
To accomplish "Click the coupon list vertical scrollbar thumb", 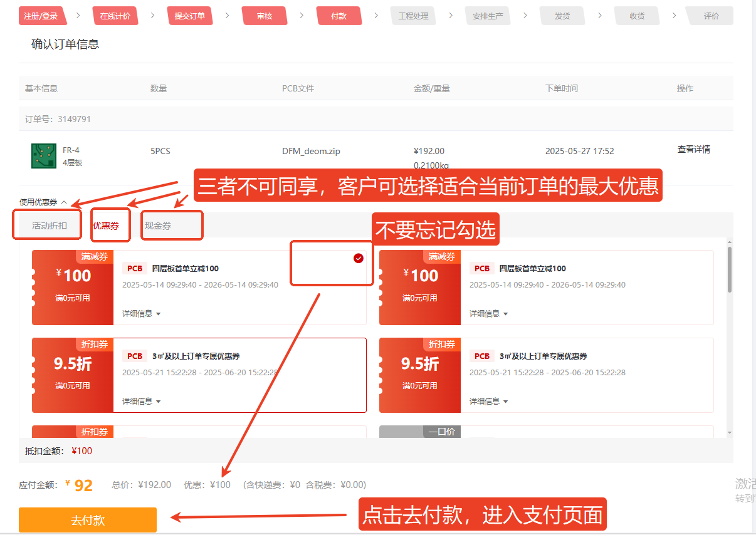I will pyautogui.click(x=729, y=269).
